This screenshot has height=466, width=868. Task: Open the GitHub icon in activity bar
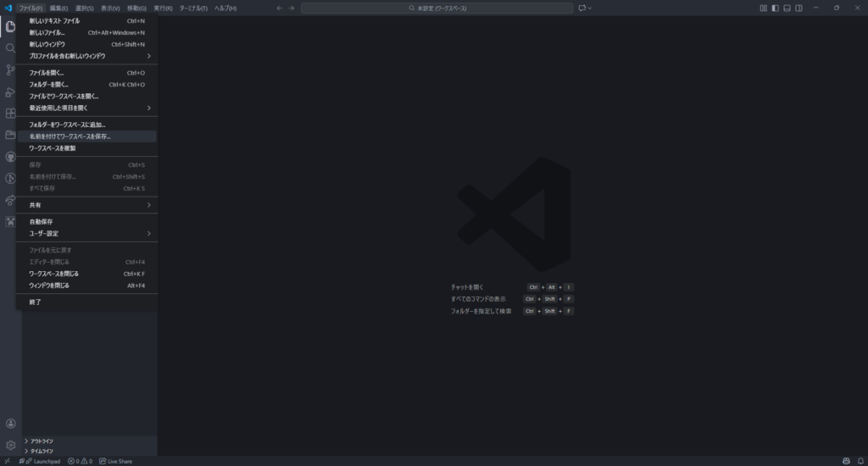[11, 157]
